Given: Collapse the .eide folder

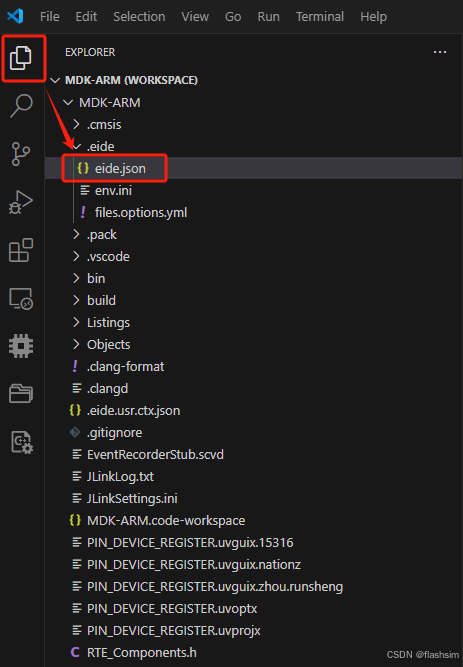Looking at the screenshot, I should 253,147.
